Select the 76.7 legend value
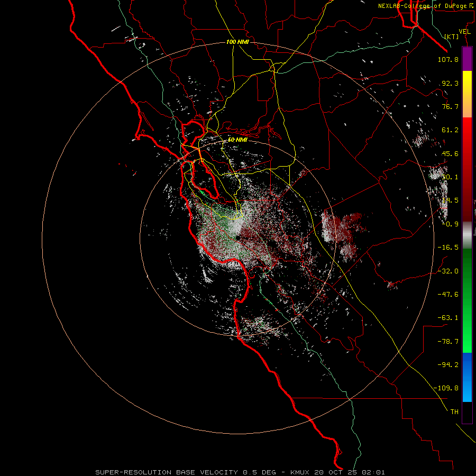The height and width of the screenshot is (476, 476). pos(450,106)
